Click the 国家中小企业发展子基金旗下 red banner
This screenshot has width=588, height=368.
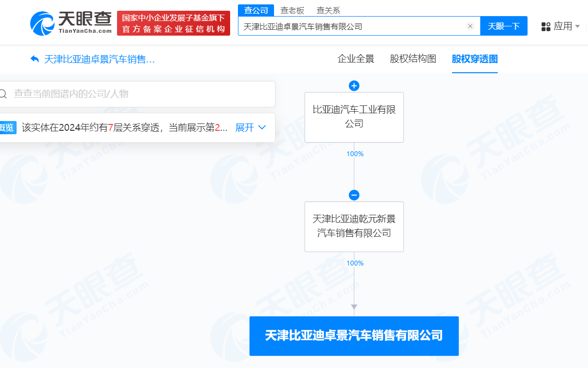[x=173, y=23]
